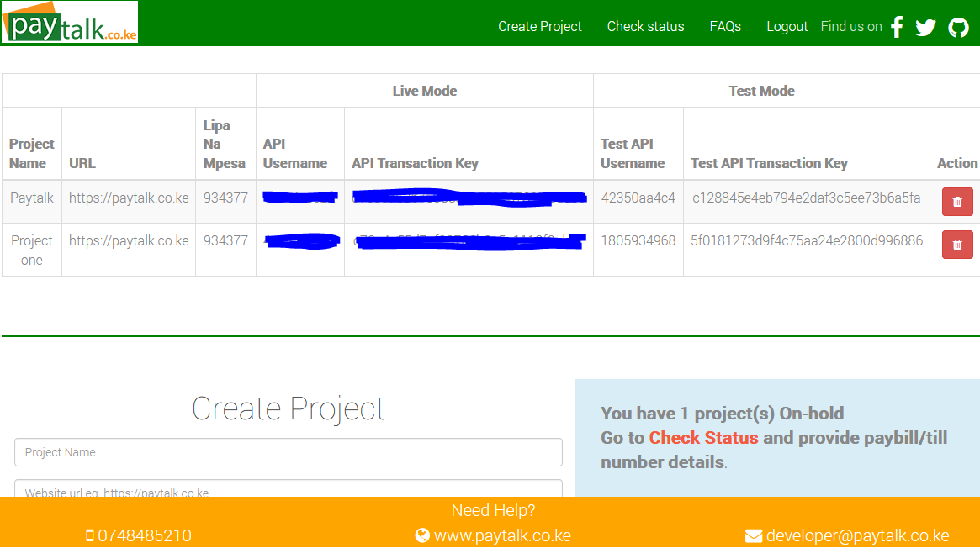Open FAQs in navigation
The height and width of the screenshot is (548, 980).
725,26
